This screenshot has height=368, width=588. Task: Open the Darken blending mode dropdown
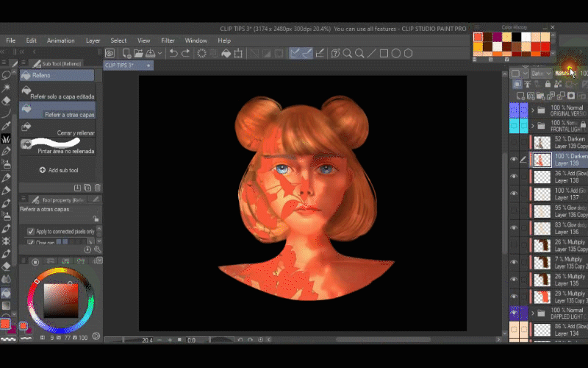[540, 74]
